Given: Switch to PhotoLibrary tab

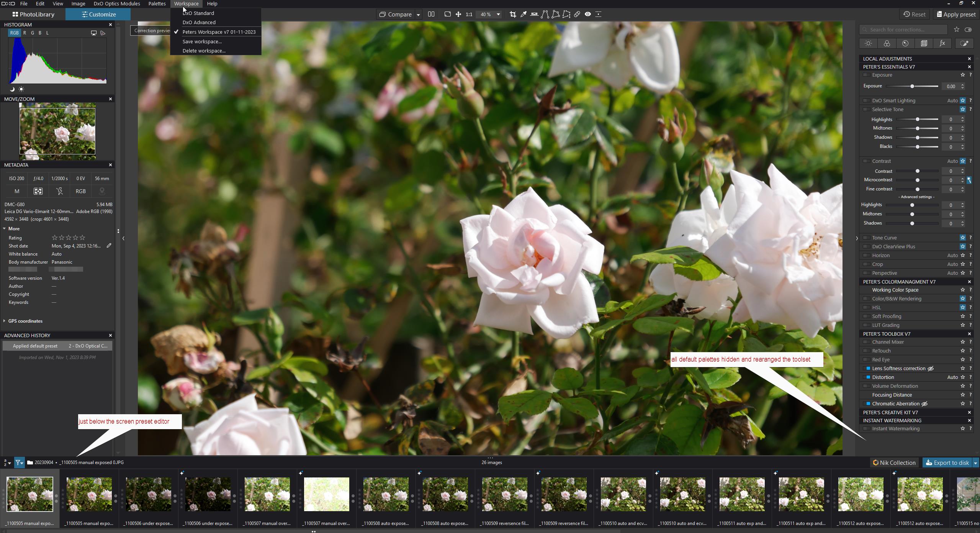Looking at the screenshot, I should 33,14.
